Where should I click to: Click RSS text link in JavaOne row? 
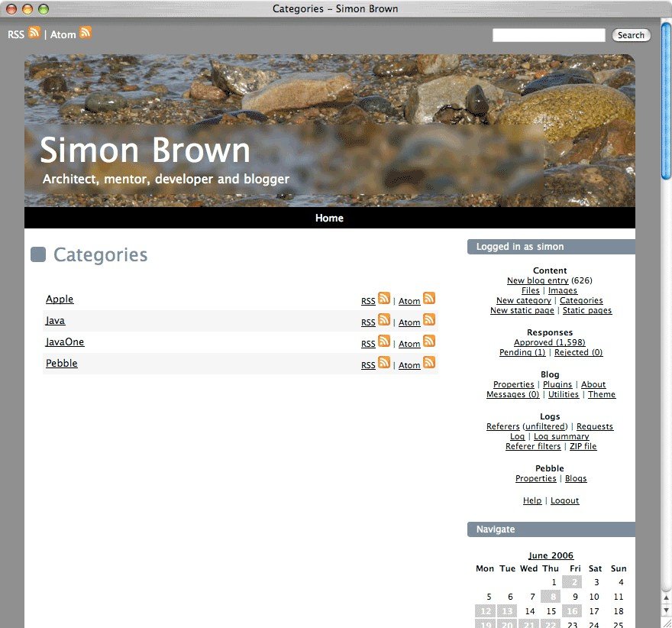click(368, 344)
